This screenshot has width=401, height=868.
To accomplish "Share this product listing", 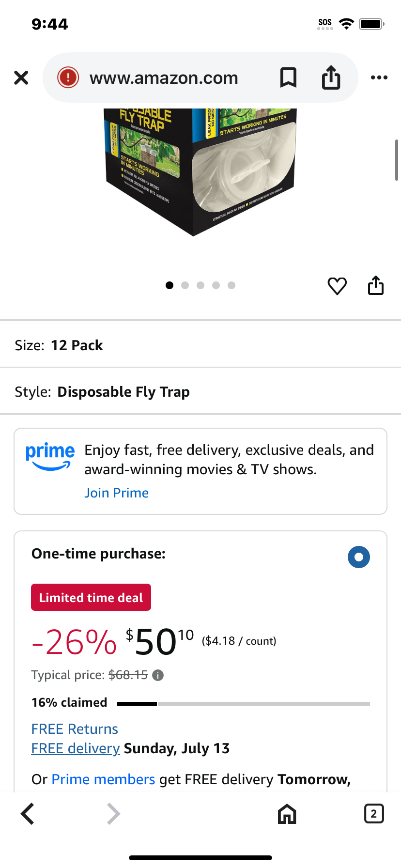I will [x=376, y=285].
